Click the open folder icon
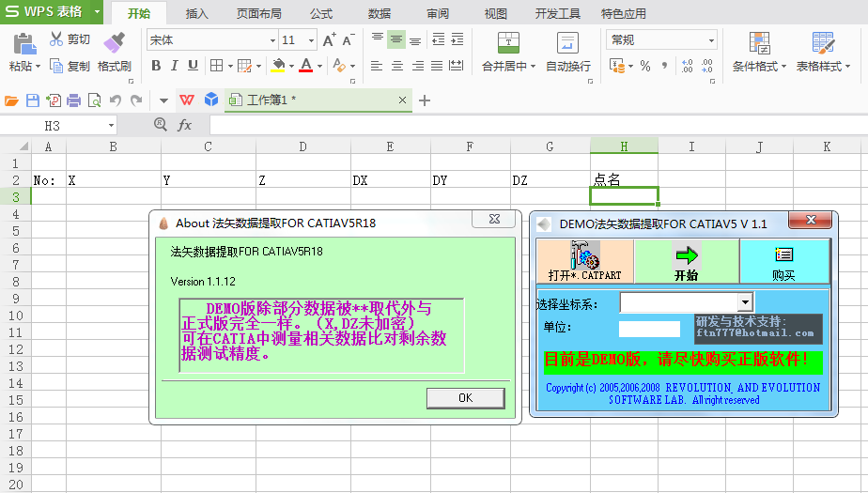The width and height of the screenshot is (868, 493). pos(11,100)
